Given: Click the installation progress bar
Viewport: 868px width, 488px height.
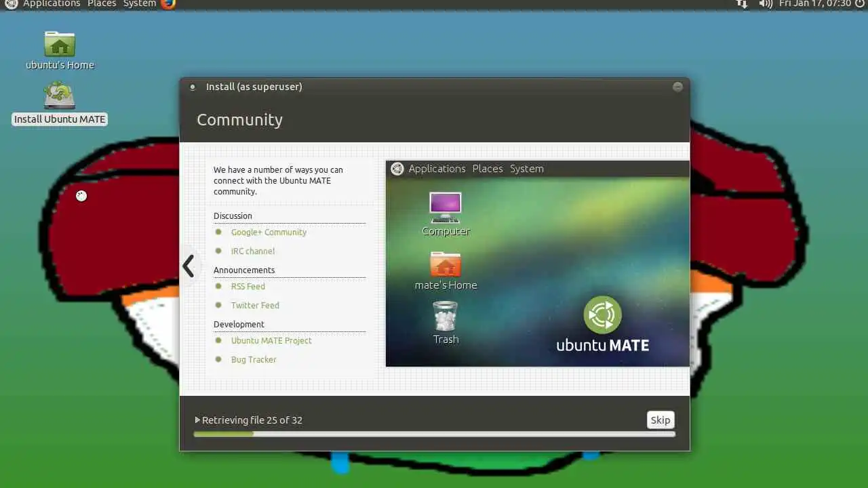Looking at the screenshot, I should (x=434, y=434).
